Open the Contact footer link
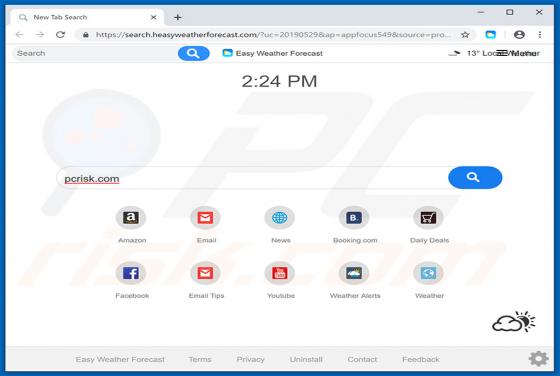560x376 pixels. tap(362, 360)
